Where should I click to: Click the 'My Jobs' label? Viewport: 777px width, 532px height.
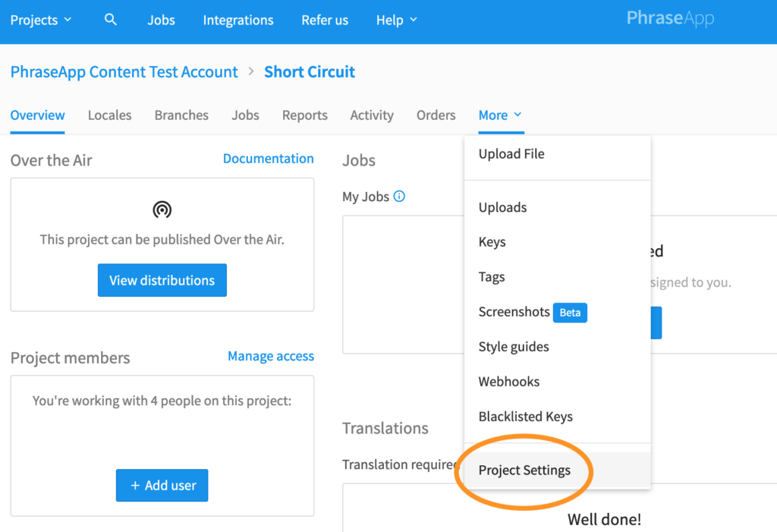pyautogui.click(x=366, y=197)
